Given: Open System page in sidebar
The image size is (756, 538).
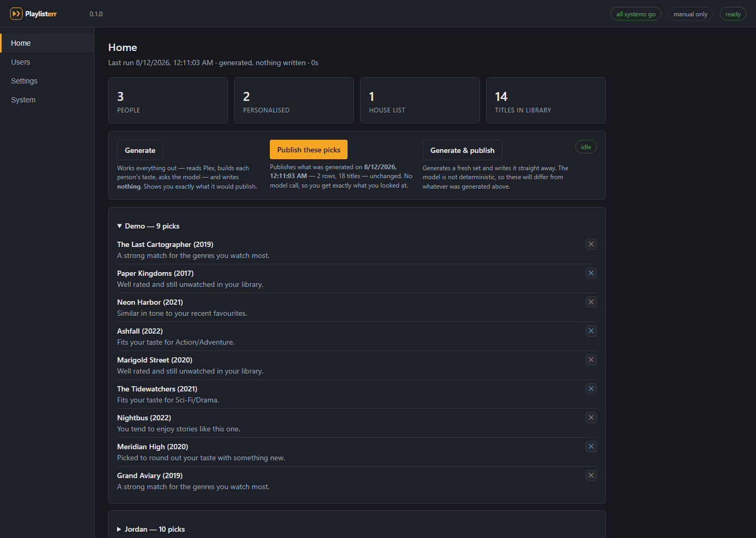Looking at the screenshot, I should click(x=47, y=100).
